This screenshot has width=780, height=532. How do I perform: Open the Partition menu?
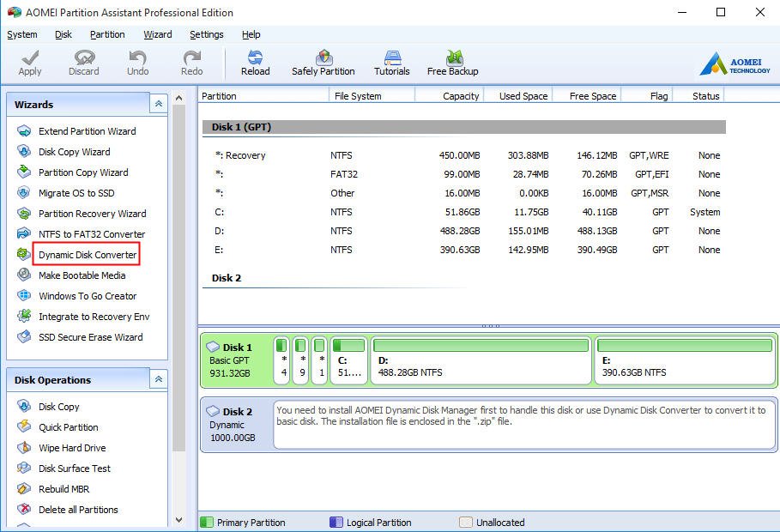click(x=107, y=34)
